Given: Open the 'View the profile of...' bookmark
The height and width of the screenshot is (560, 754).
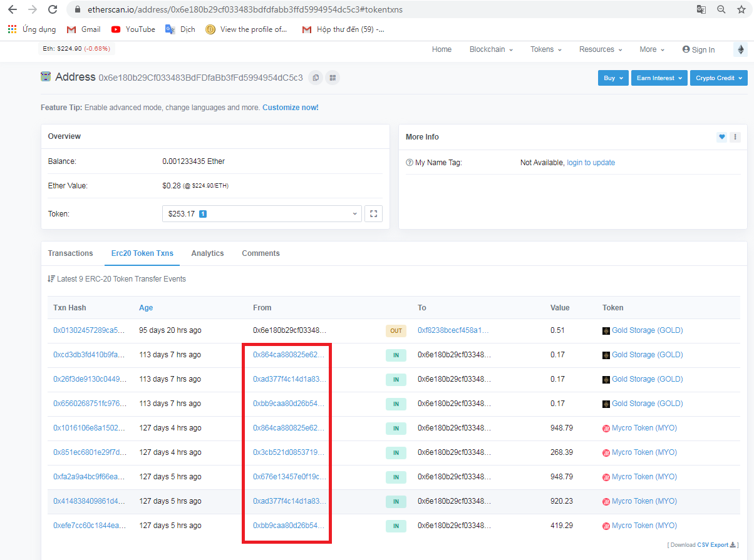Looking at the screenshot, I should pos(247,29).
